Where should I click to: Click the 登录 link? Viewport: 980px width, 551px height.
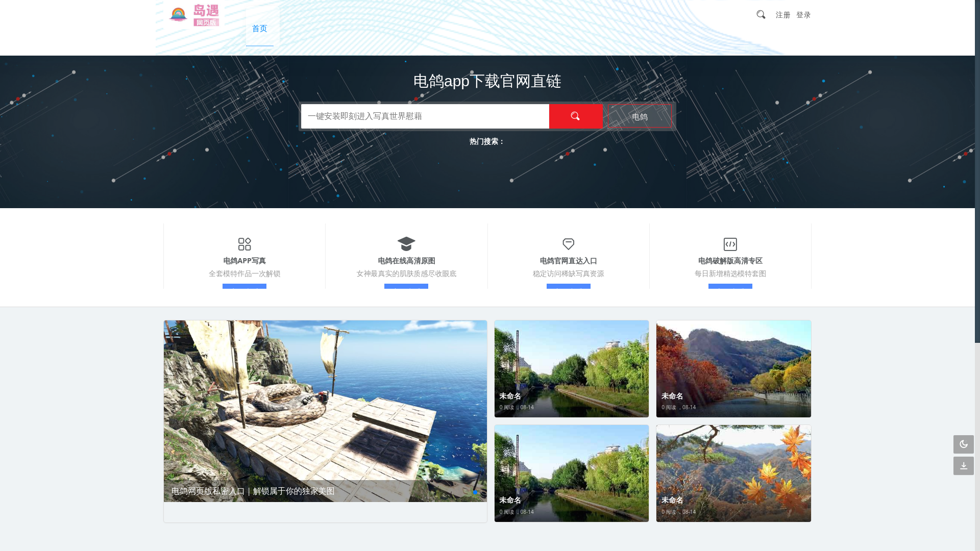tap(803, 15)
